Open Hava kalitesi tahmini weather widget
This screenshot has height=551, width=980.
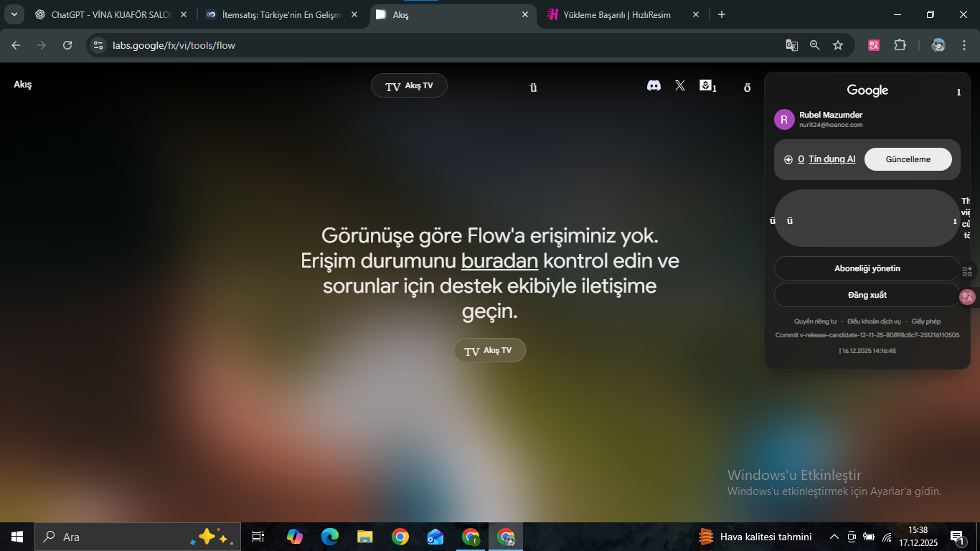[x=755, y=537]
